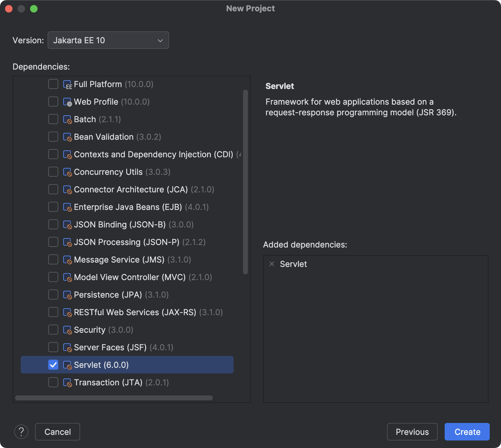Screen dimensions: 501x448
Task: Click the Message Service (JMS) library icon
Action: pos(68,259)
